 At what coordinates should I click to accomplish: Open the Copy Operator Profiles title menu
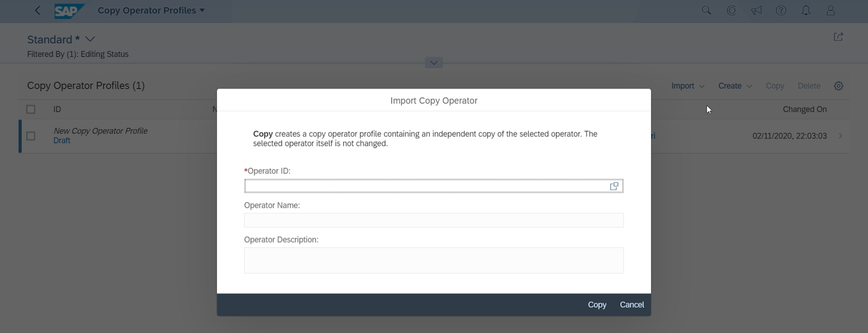click(x=202, y=10)
